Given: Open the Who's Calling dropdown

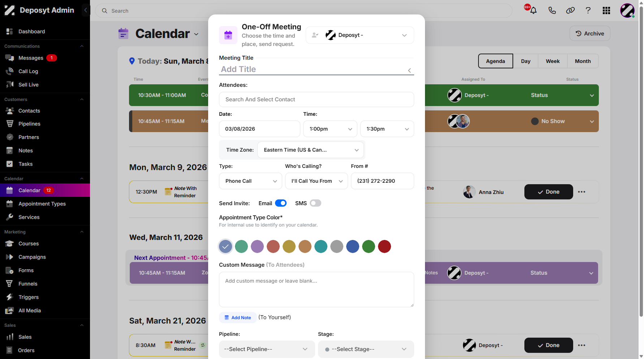Looking at the screenshot, I should click(x=317, y=181).
